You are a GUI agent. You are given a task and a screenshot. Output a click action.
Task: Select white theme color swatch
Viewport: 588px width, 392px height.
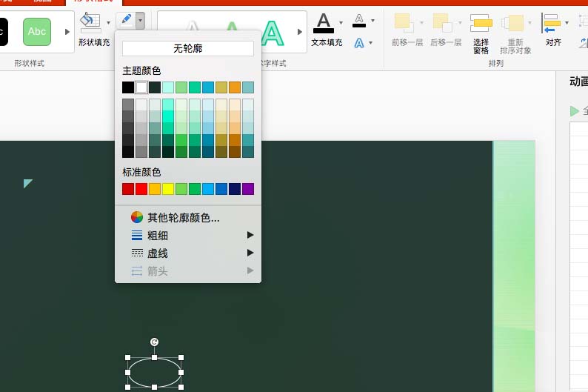[x=141, y=87]
